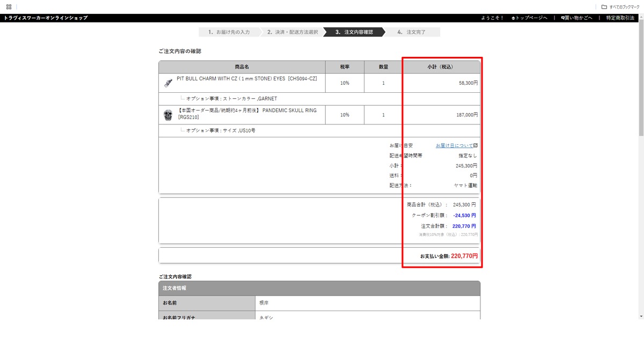Click トラヴィスワーカーオンラインショップ site title
644x346 pixels.
tap(46, 18)
